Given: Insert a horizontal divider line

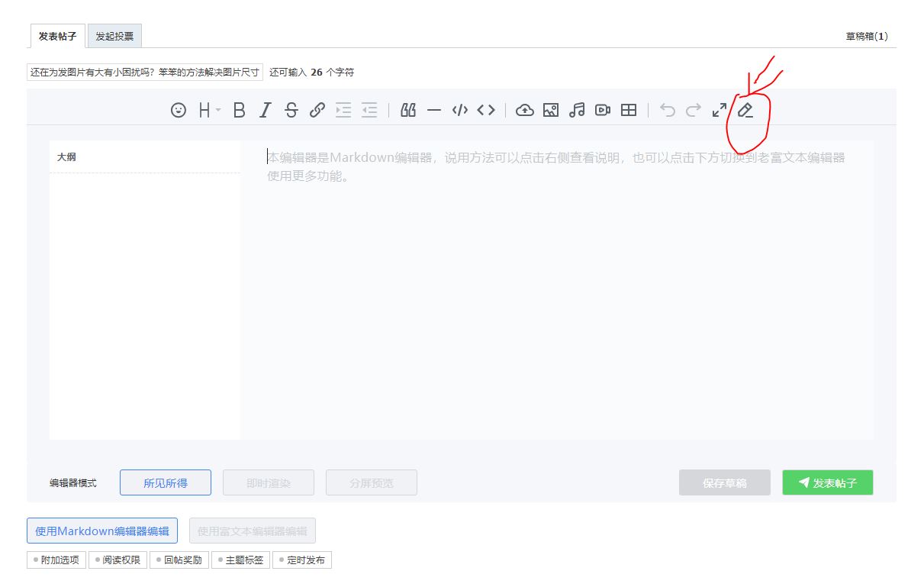Looking at the screenshot, I should 434,110.
